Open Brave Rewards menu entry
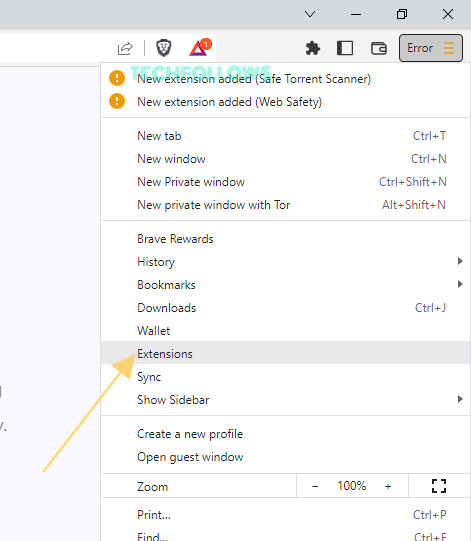 [286, 239]
